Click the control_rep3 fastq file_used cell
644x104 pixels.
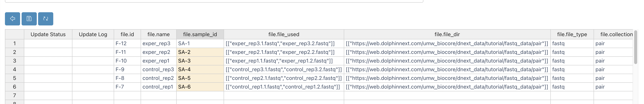click(x=284, y=69)
